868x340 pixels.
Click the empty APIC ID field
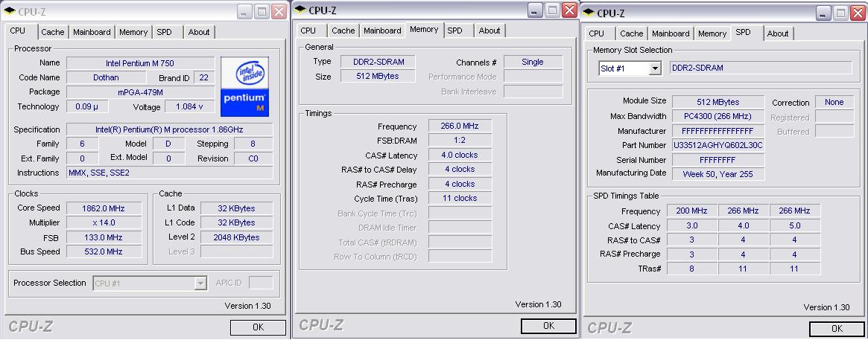(x=261, y=283)
